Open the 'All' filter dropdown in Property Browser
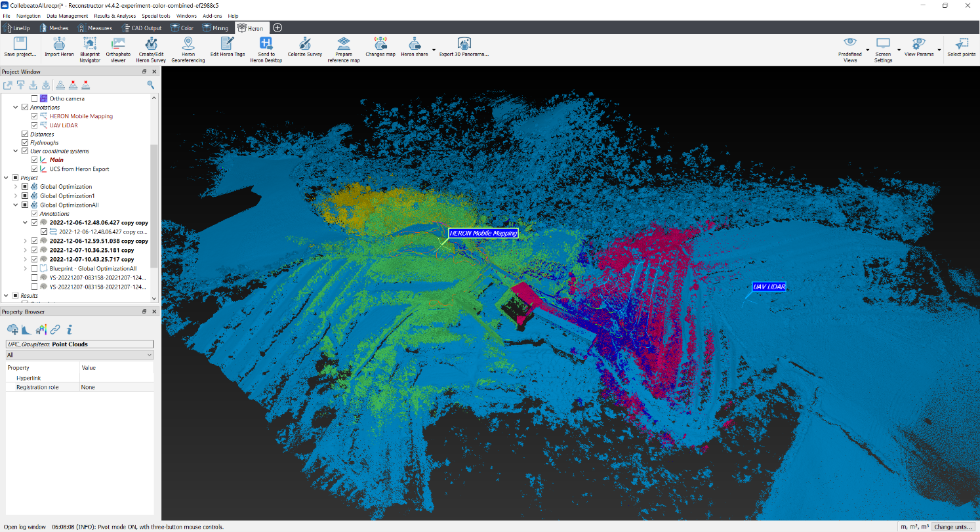Screen dimensions: 980x532 tap(79, 355)
